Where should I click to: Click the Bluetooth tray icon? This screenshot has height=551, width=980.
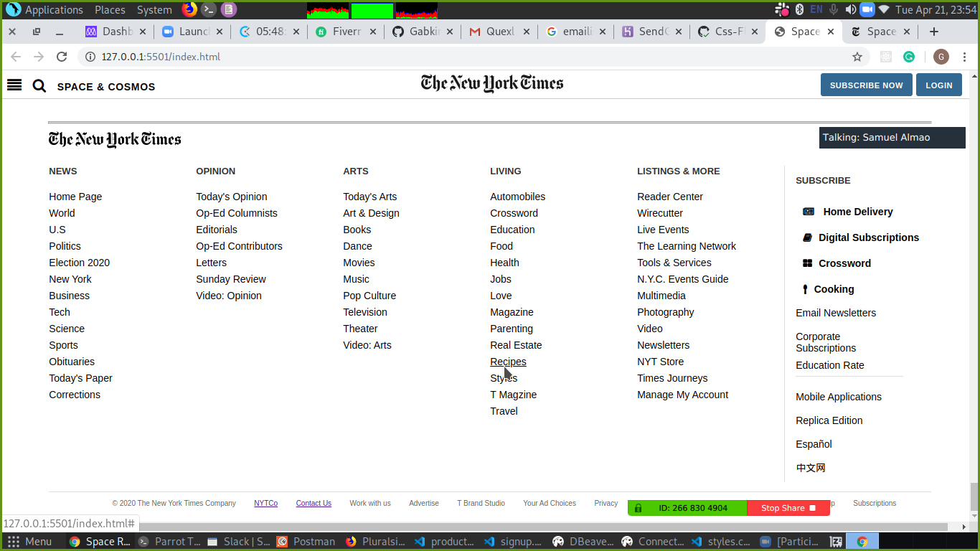click(798, 9)
